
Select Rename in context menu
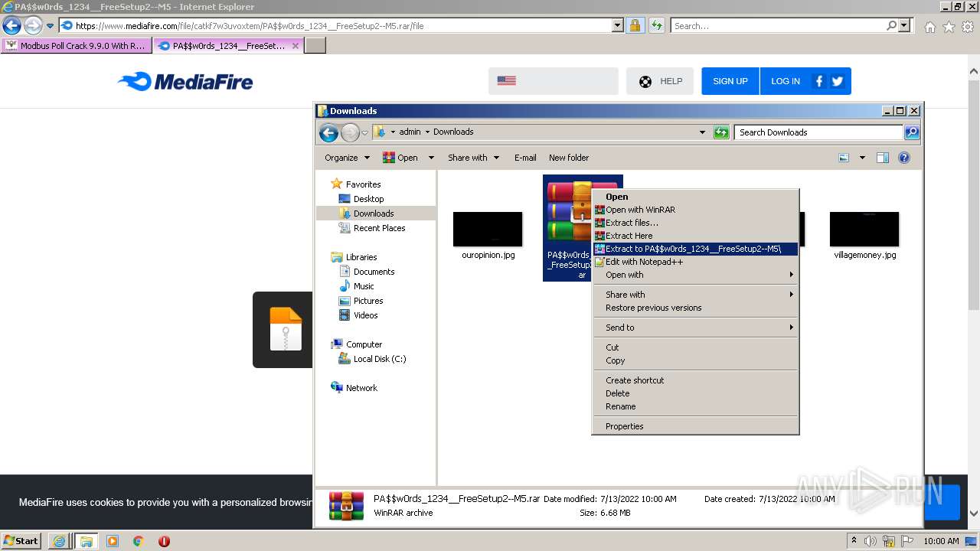point(695,406)
